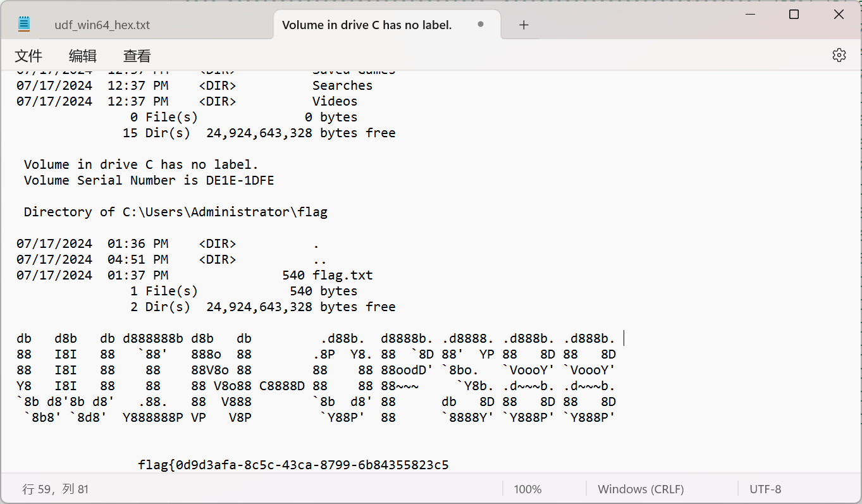Select the "Volume in drive C has no label." tab
The image size is (862, 504).
tap(367, 25)
